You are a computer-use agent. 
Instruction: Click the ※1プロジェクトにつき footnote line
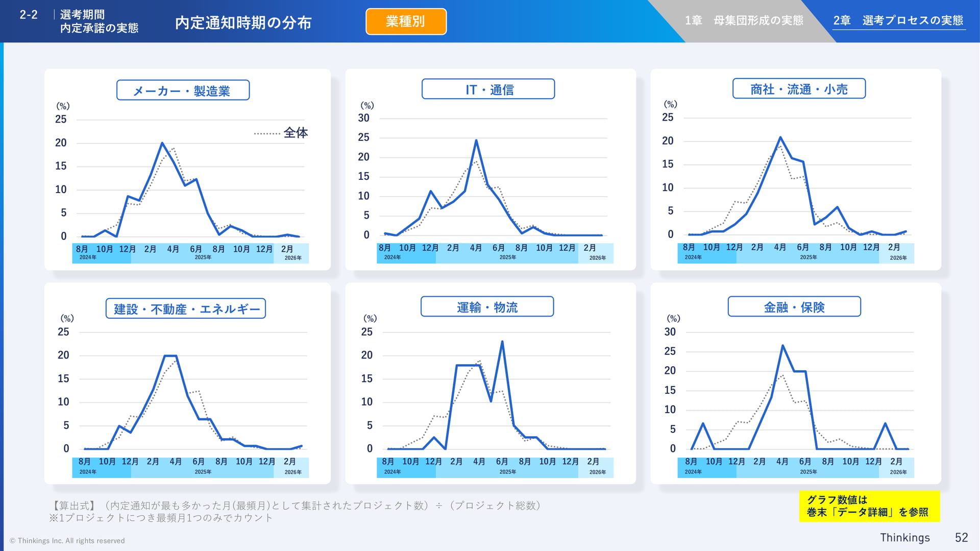tap(161, 518)
